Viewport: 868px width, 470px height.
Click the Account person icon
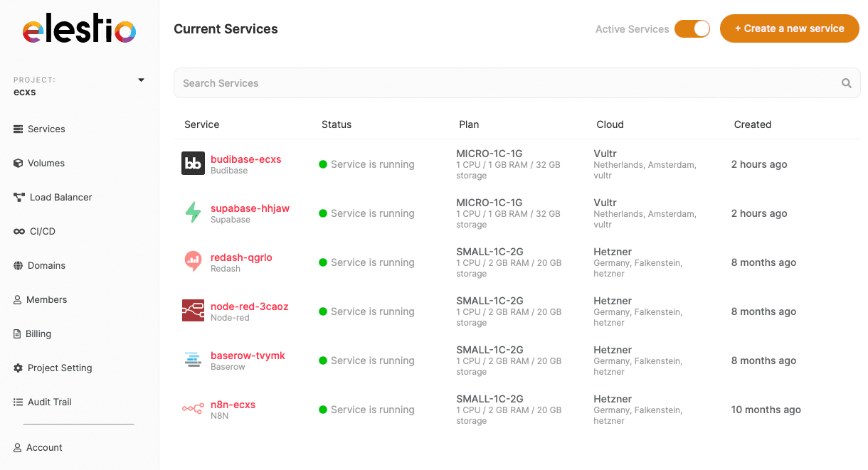pyautogui.click(x=18, y=447)
